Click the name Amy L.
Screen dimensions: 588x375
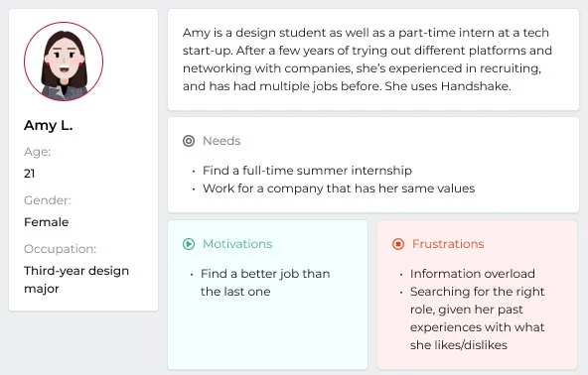pos(49,126)
